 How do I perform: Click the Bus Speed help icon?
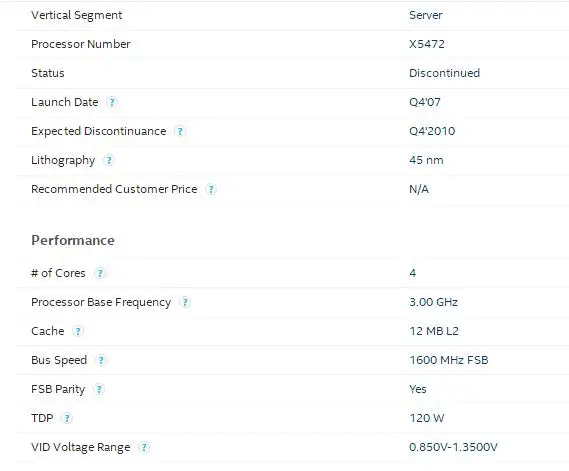click(x=101, y=360)
